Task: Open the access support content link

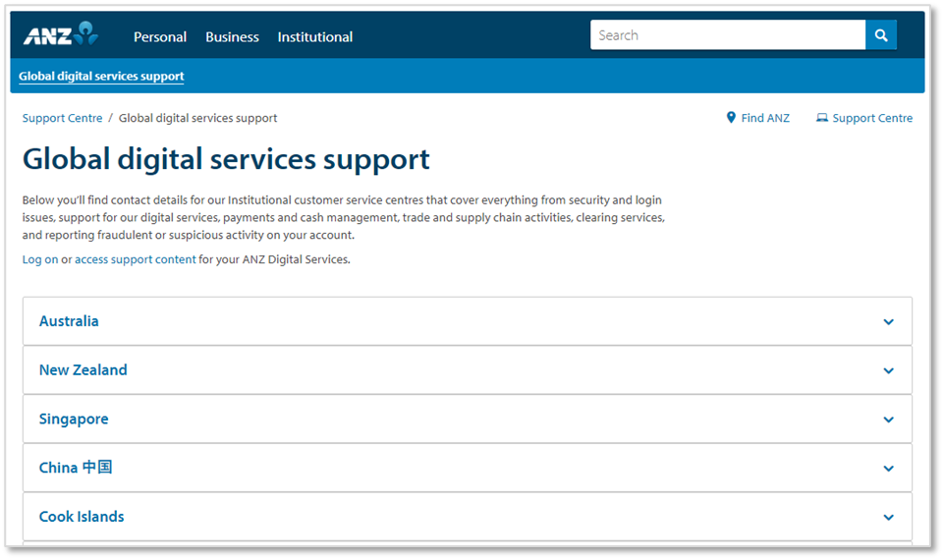Action: 136,260
